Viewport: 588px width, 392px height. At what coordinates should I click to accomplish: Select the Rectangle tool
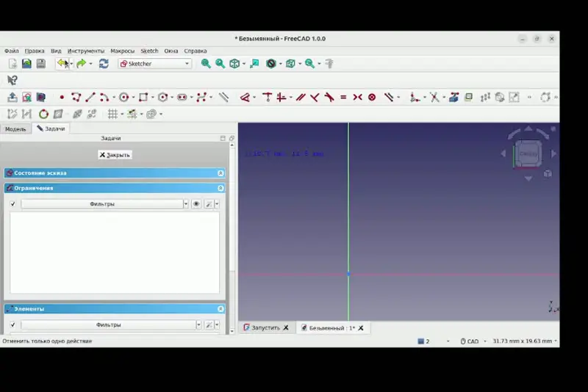click(143, 98)
